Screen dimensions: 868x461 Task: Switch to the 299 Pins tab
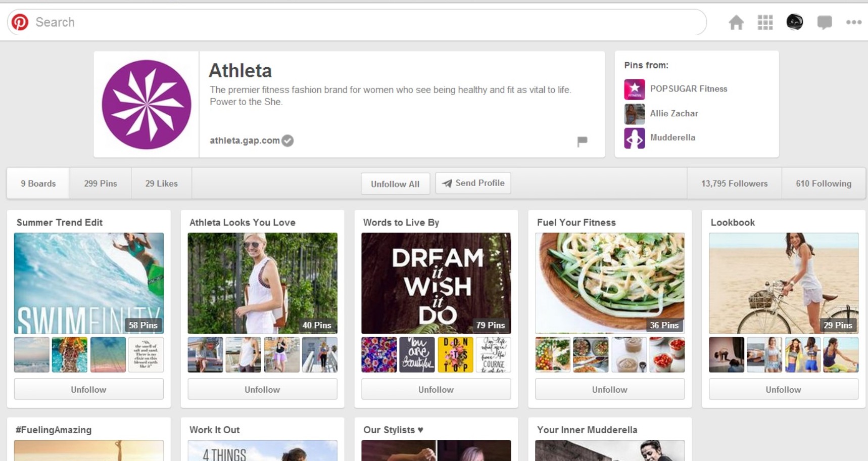pyautogui.click(x=101, y=183)
